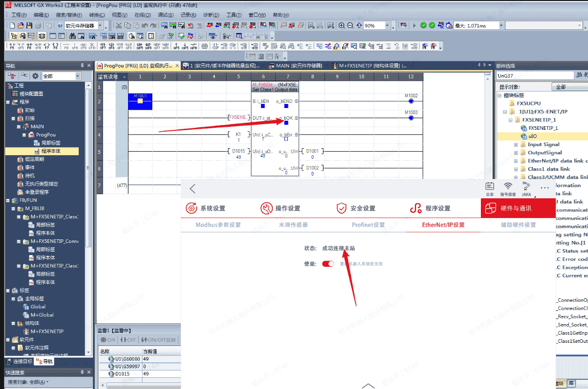The width and height of the screenshot is (588, 389).
Task: Toggle the EtherNet/IP enable switch
Action: click(328, 264)
